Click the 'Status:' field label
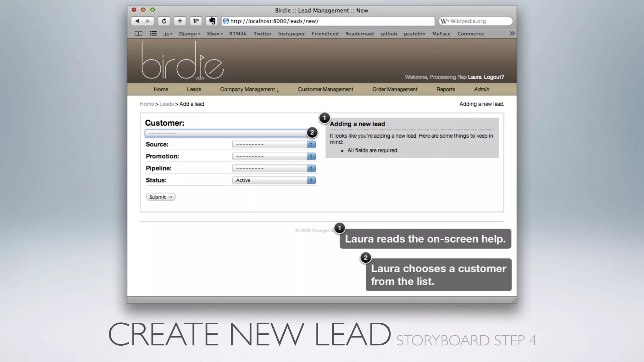The height and width of the screenshot is (362, 644). coord(156,180)
